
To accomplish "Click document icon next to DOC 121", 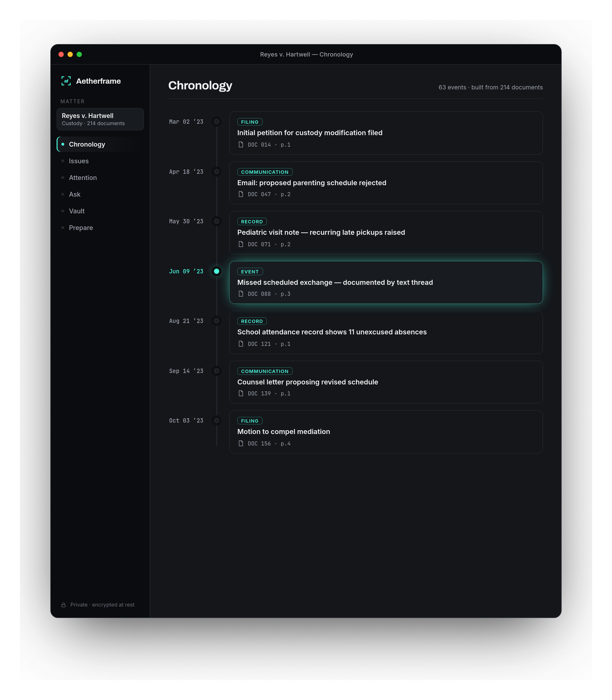I will 241,343.
